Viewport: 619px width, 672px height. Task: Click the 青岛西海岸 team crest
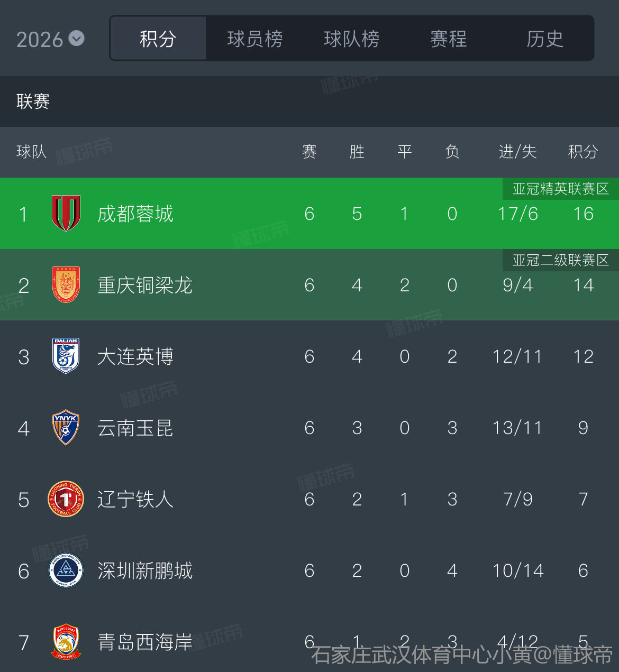[66, 642]
